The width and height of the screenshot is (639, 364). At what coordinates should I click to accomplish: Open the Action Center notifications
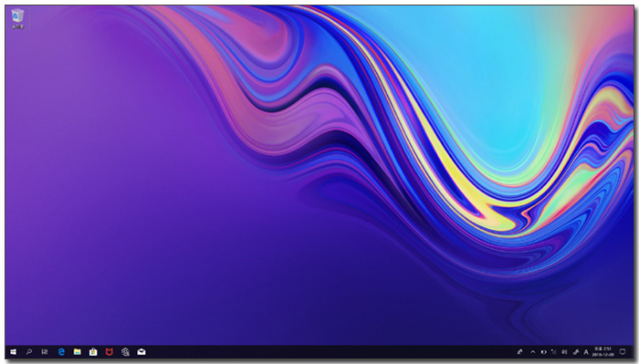(x=623, y=352)
